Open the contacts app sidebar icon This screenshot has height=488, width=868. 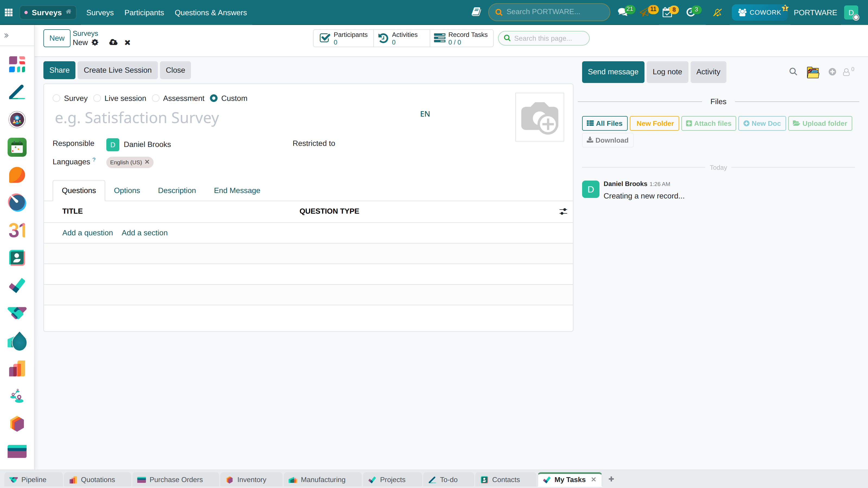pyautogui.click(x=17, y=258)
